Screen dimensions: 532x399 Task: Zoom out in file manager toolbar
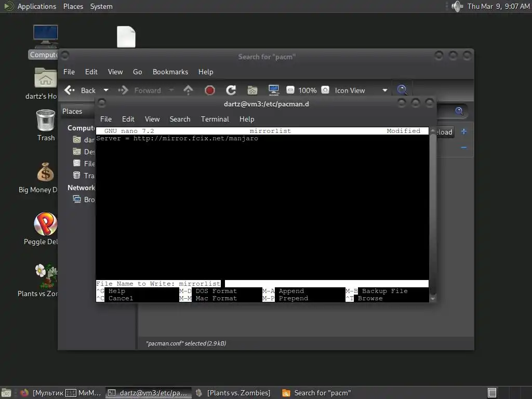coord(290,90)
